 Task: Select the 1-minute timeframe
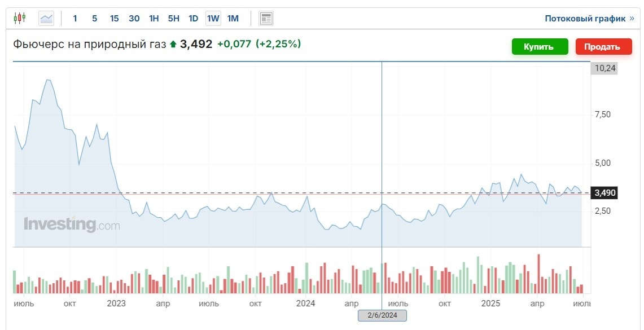coord(75,18)
